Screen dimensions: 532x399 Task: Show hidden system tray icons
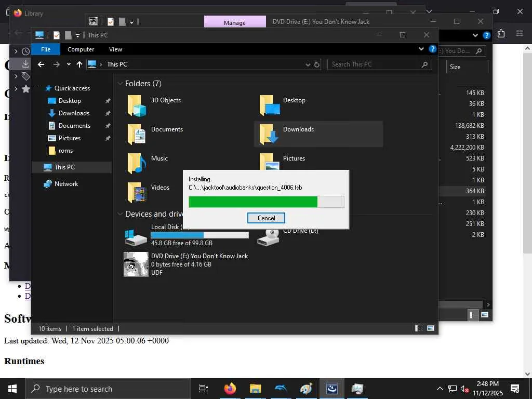coord(440,389)
